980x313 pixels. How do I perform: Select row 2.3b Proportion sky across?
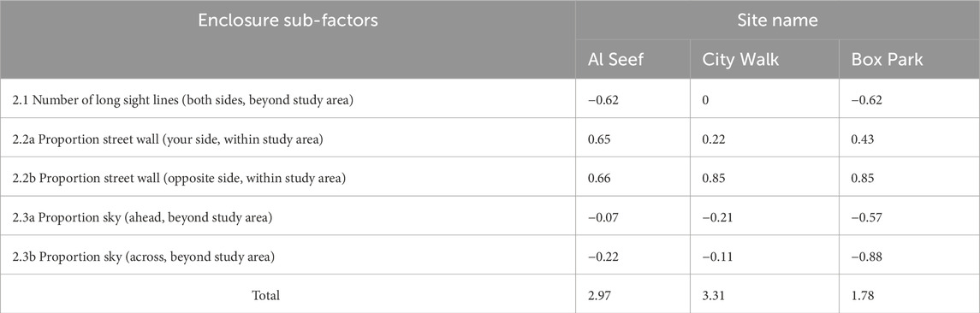pos(490,256)
